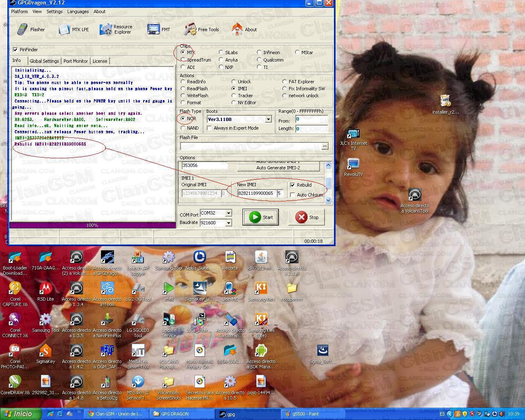Expand the Boots version dropdown
The height and width of the screenshot is (420, 525).
coord(268,119)
